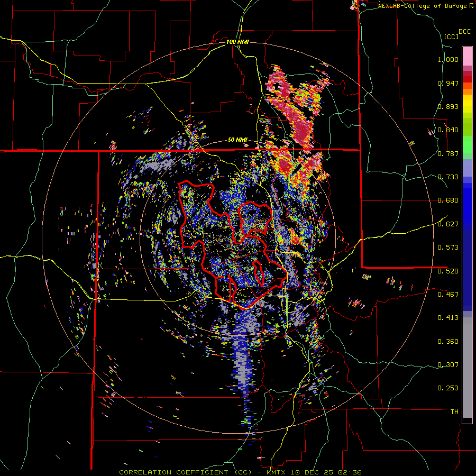Click the 0.893 scale value

tap(448, 106)
